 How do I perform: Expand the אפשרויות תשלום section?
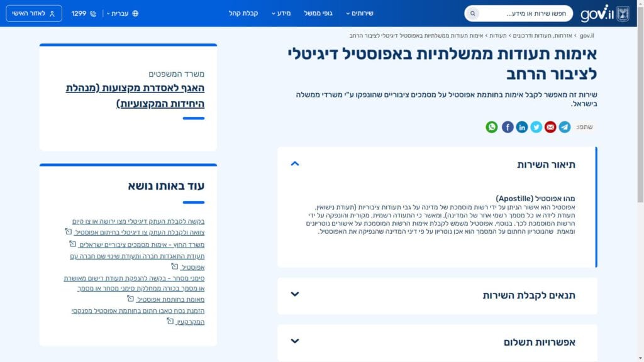pyautogui.click(x=295, y=341)
